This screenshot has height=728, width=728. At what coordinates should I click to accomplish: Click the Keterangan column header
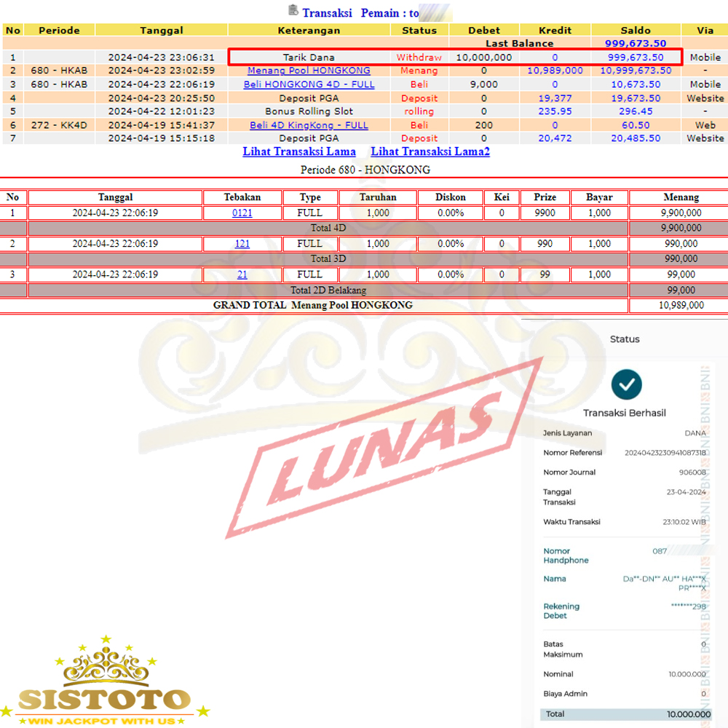(x=309, y=31)
